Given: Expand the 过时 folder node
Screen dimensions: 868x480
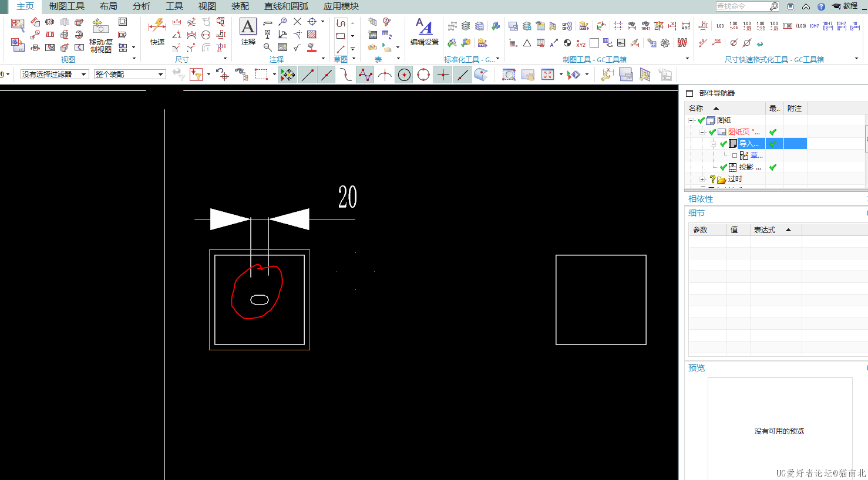Looking at the screenshot, I should point(702,179).
